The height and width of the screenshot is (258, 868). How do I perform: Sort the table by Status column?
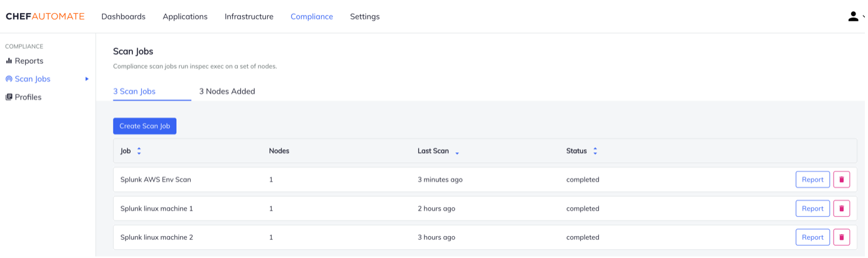tap(595, 151)
